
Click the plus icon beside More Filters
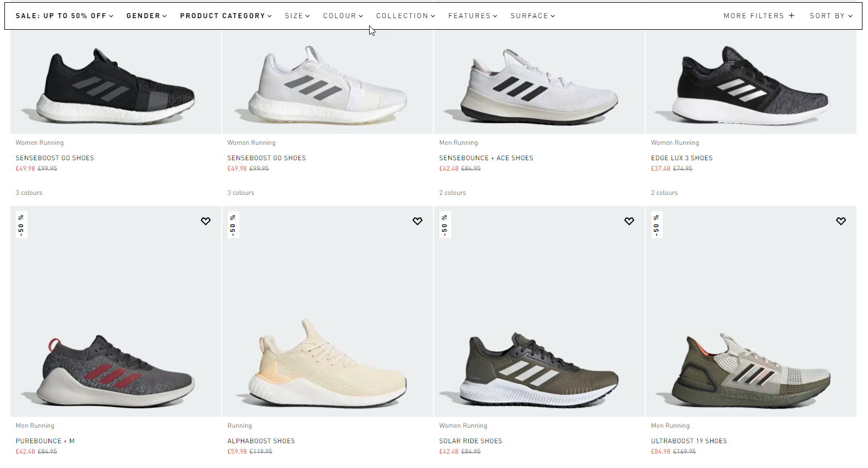(x=792, y=15)
